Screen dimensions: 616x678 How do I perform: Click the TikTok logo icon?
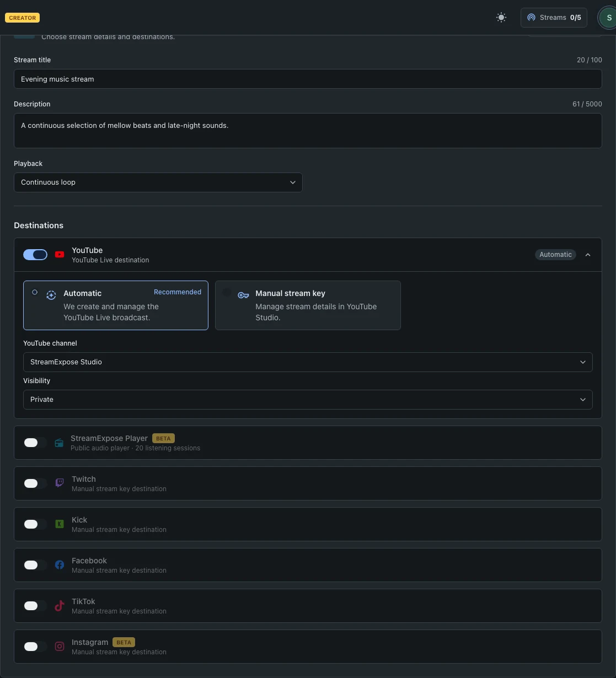coord(60,606)
